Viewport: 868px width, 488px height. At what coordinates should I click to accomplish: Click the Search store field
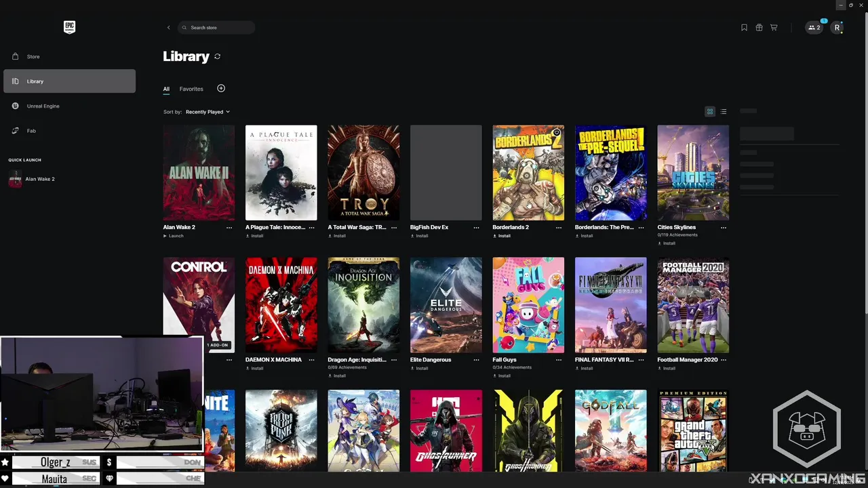(216, 28)
